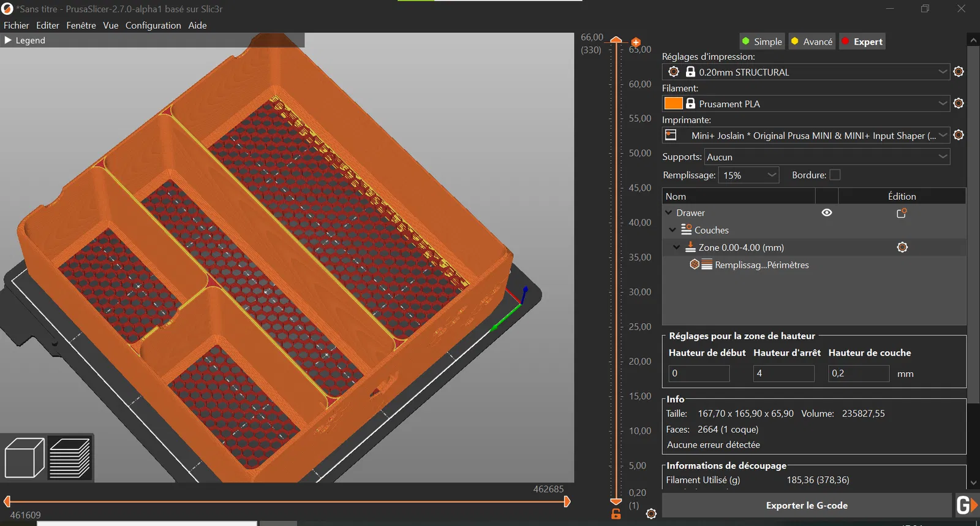Screen dimensions: 980x526
Task: Click the settings icon for Zone 0.00-4.00
Action: tap(902, 247)
